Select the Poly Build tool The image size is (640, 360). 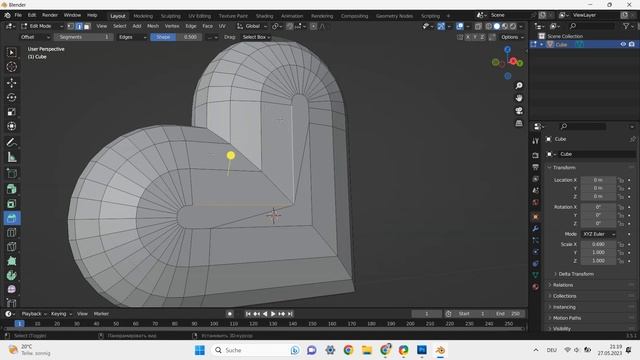11,261
